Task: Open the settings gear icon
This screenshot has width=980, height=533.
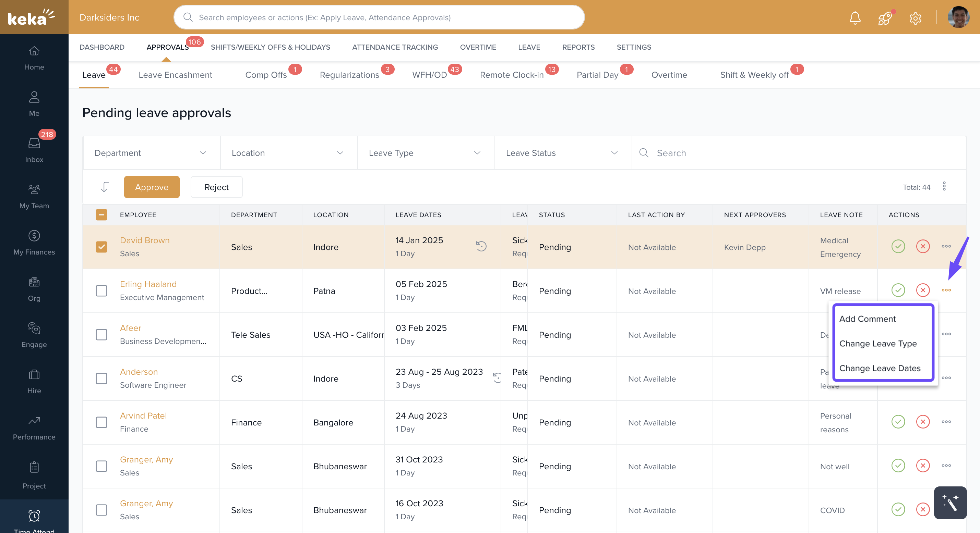Action: point(915,18)
